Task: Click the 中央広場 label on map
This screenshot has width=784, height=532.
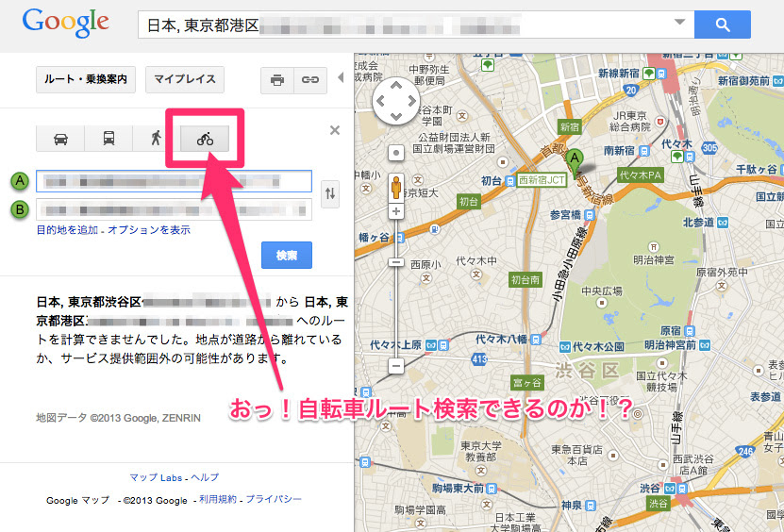Action: (x=602, y=291)
